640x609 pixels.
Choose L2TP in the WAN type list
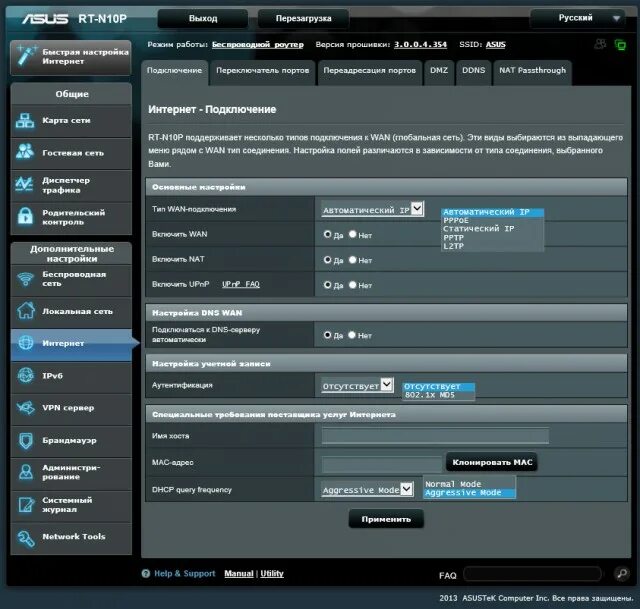(492, 246)
